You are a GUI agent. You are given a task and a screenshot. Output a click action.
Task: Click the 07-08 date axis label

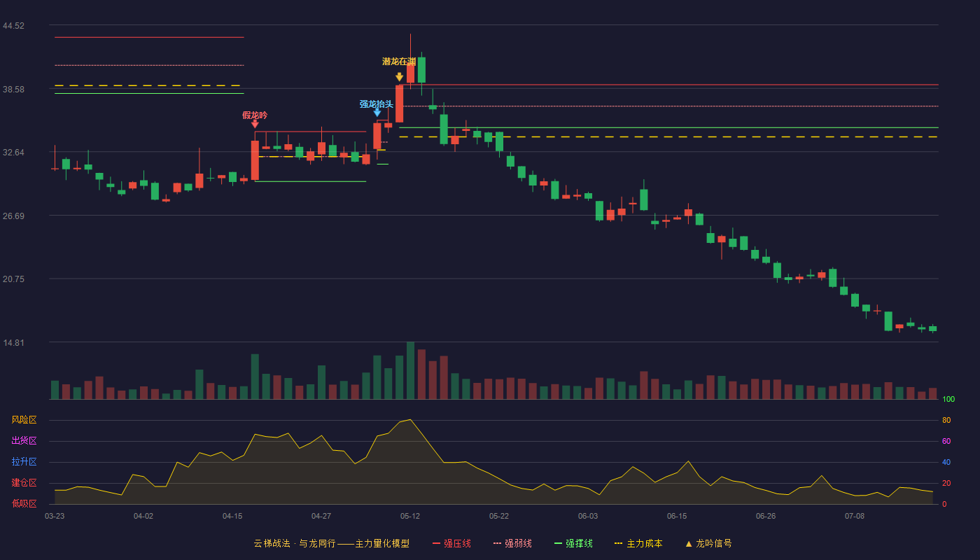[855, 516]
